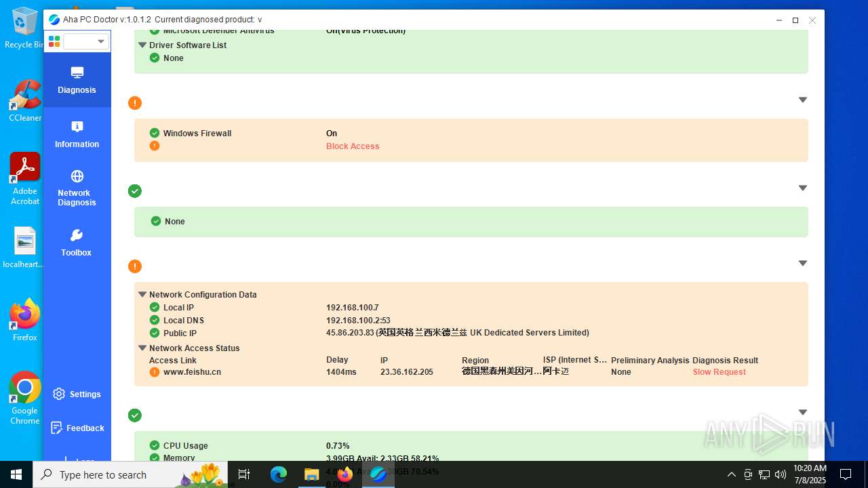868x488 pixels.
Task: Click the IP value 23.36.162.205
Action: tap(407, 372)
